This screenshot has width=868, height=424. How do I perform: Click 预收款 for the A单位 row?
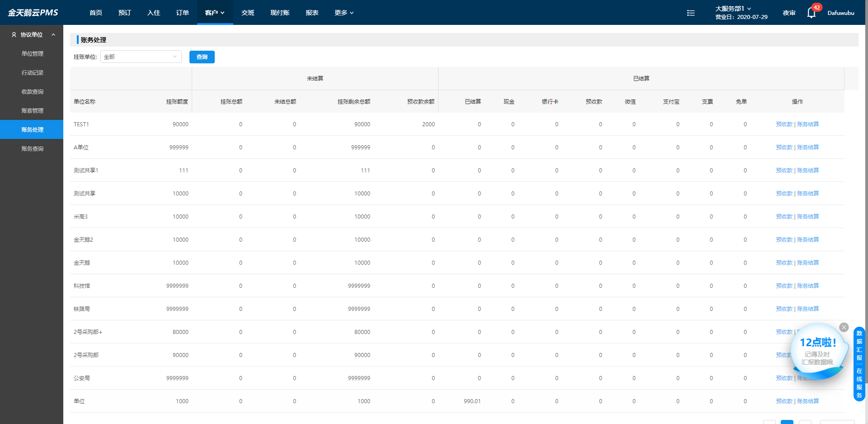pyautogui.click(x=784, y=147)
